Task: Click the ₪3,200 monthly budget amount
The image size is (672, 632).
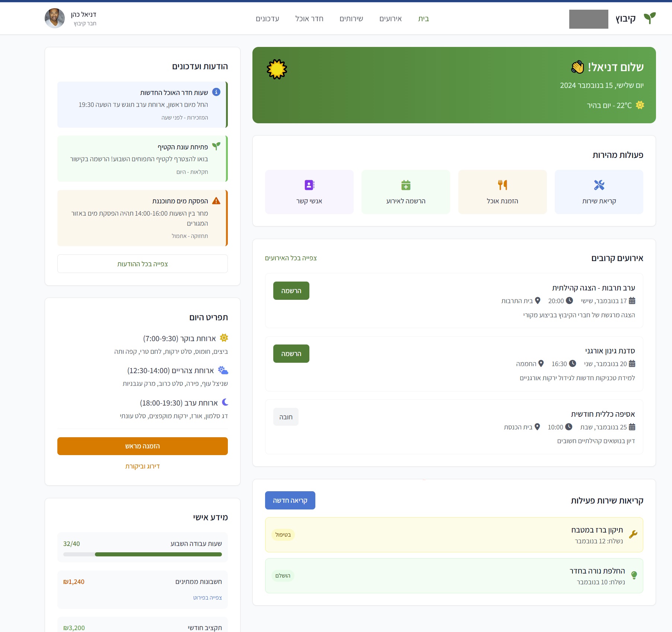Action: [74, 628]
